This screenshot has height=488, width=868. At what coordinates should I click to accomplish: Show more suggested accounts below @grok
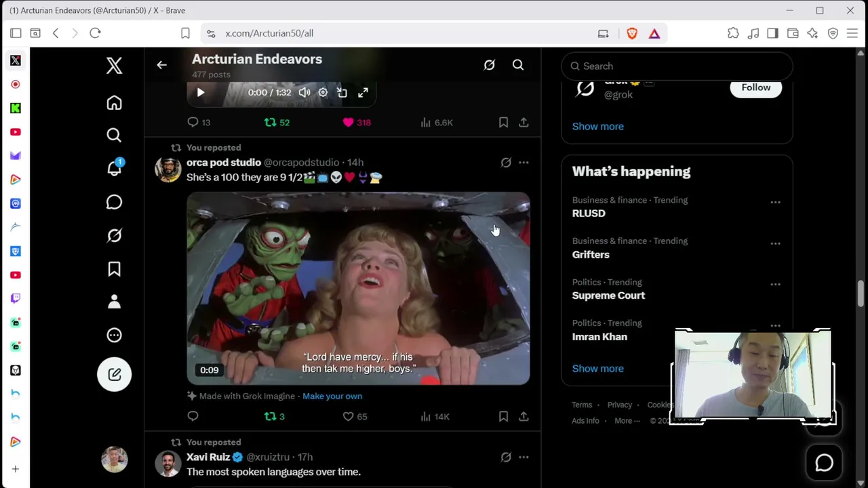coord(597,126)
